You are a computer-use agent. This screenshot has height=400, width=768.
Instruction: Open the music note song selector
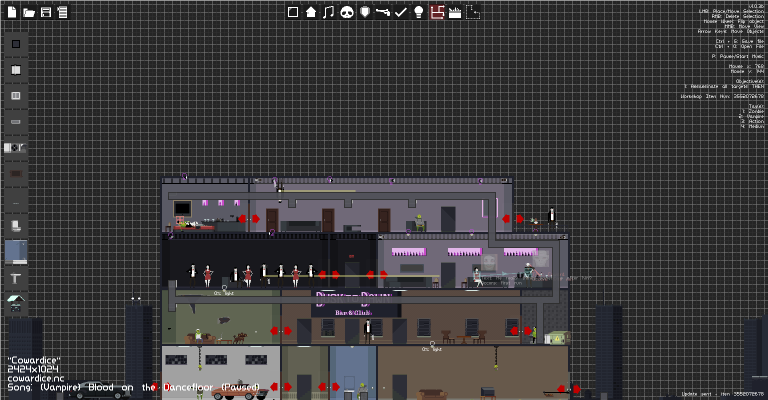(329, 12)
